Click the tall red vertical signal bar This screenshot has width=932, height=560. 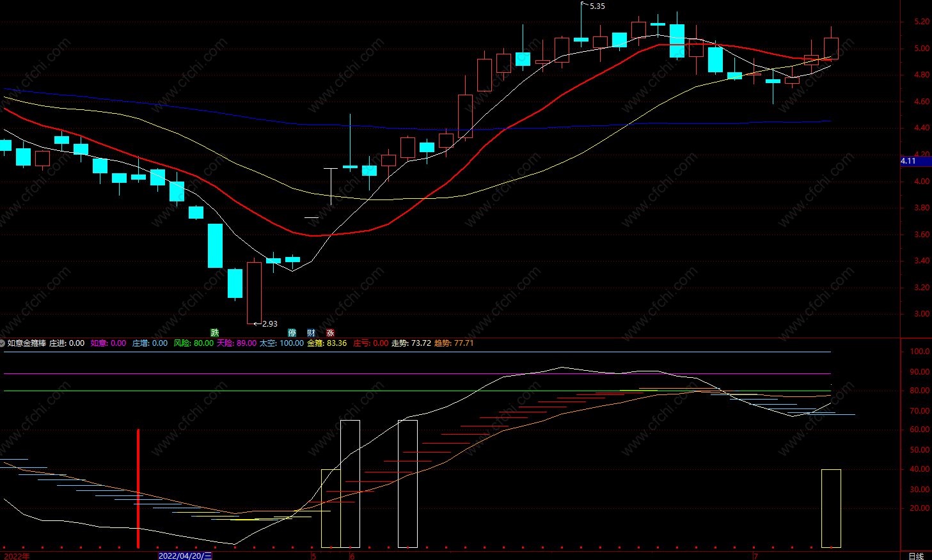[138, 488]
